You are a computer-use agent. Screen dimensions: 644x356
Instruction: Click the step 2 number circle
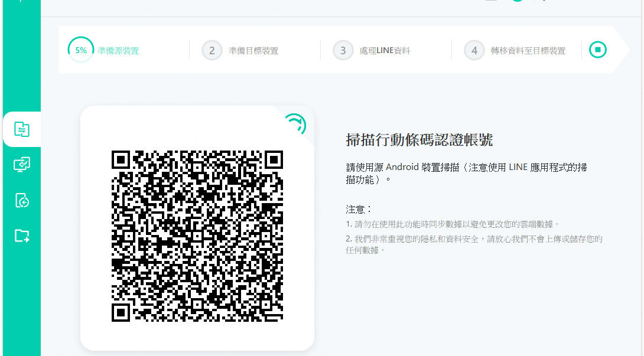click(x=212, y=51)
